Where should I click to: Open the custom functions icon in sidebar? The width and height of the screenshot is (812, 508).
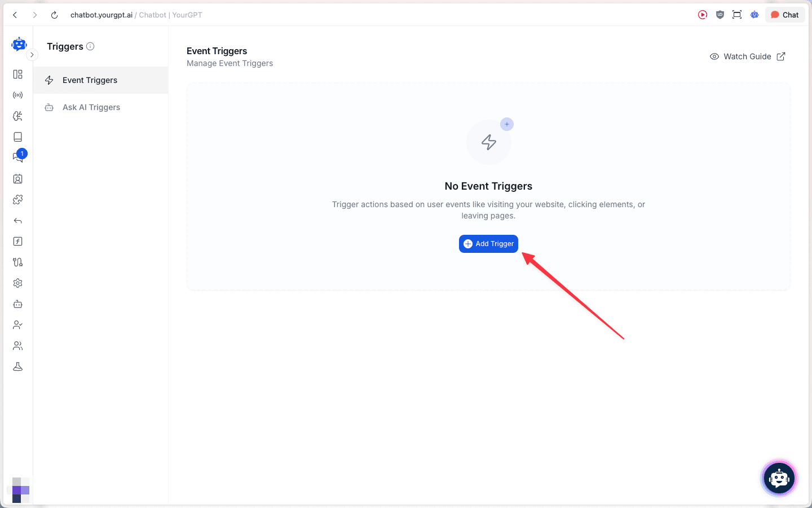point(17,241)
